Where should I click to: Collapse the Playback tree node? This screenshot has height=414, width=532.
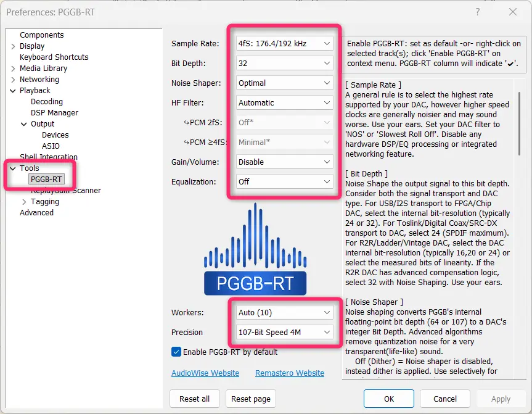point(14,91)
